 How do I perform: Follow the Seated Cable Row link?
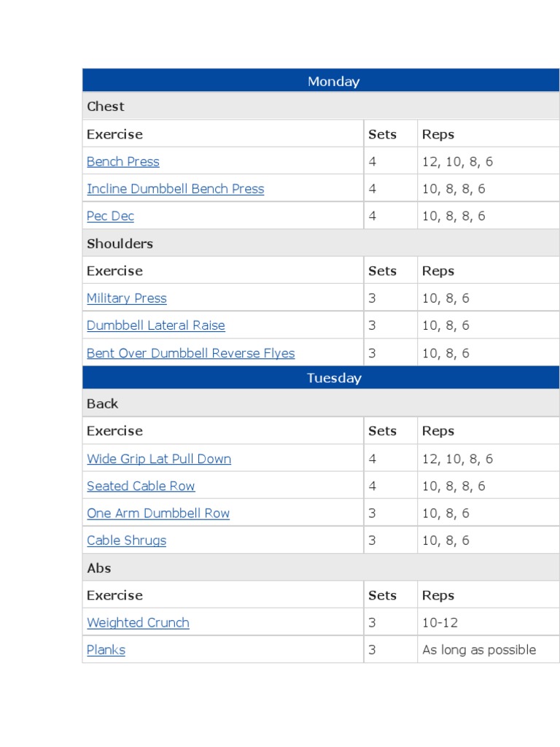pyautogui.click(x=141, y=486)
